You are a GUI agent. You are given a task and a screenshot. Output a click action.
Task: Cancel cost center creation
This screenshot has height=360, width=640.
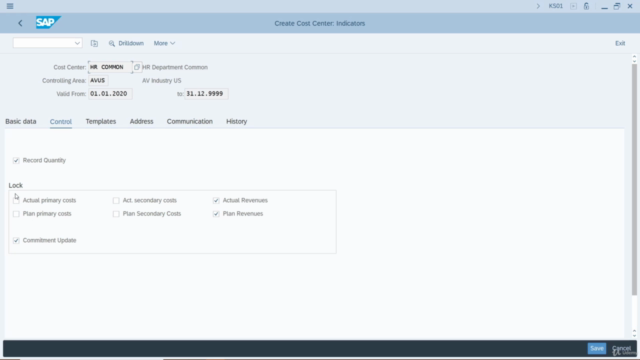pos(621,349)
